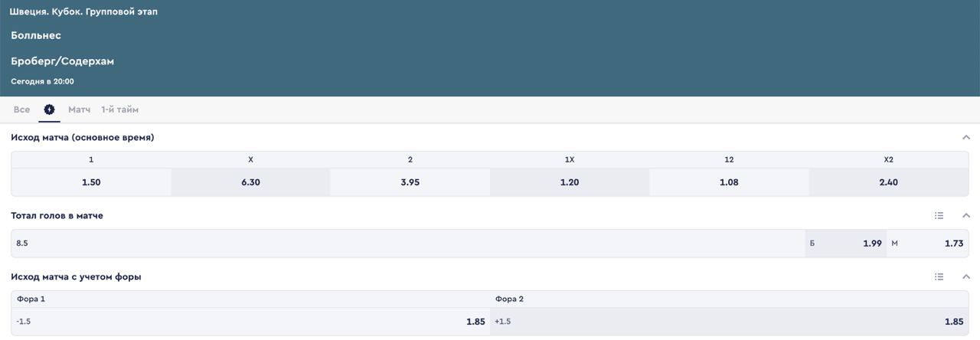Viewport: 980px width, 340px height.
Task: Select Фора 2 +1.5 at 1.85
Action: pyautogui.click(x=729, y=322)
